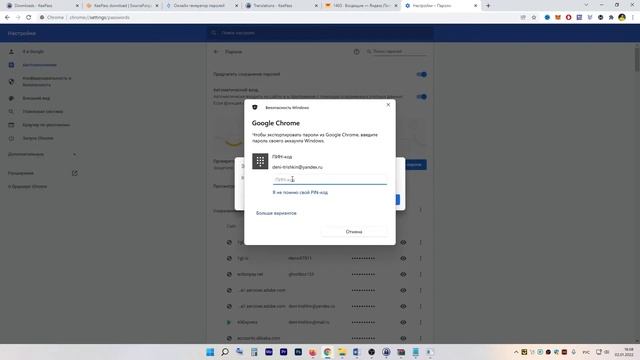Image resolution: width=640 pixels, height=360 pixels.
Task: Show password for the AliExpress row
Action: (x=403, y=322)
